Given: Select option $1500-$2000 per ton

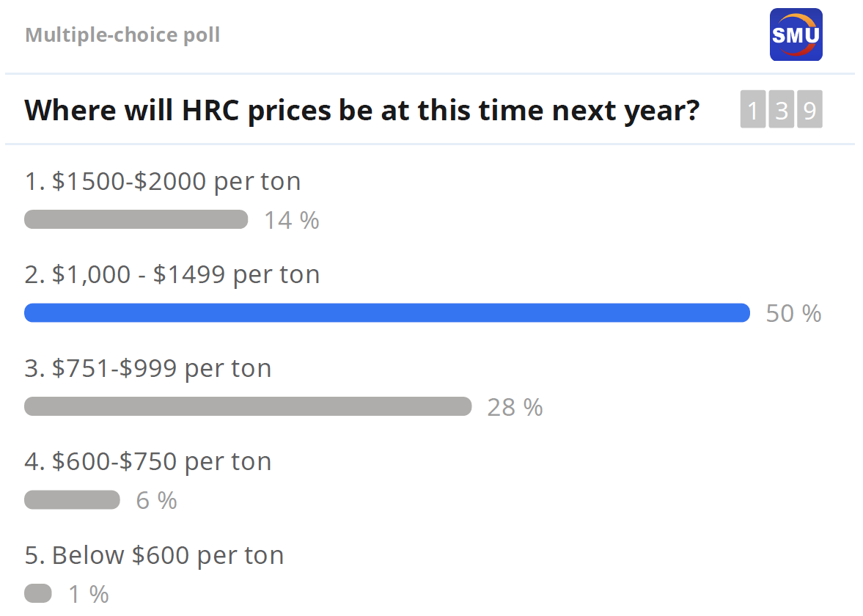Looking at the screenshot, I should pos(163,181).
